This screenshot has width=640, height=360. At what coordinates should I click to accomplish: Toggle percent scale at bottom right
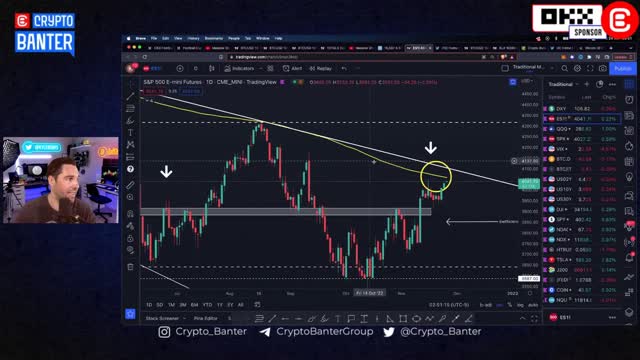click(509, 305)
